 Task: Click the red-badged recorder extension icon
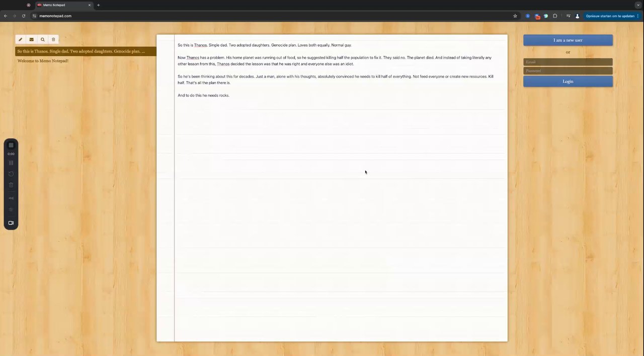click(537, 16)
